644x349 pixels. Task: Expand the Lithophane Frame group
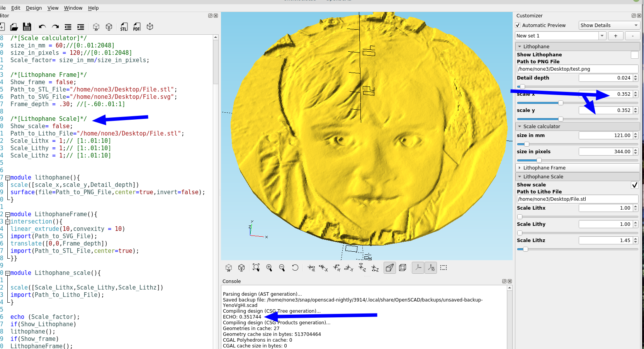520,168
